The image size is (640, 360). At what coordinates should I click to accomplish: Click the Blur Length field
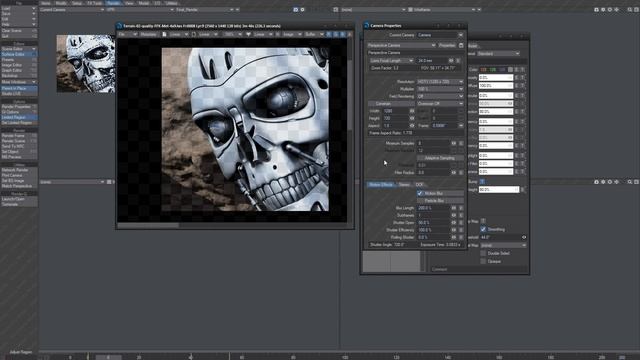point(433,208)
